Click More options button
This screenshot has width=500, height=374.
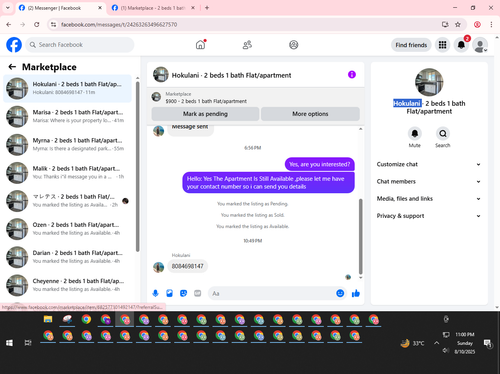pyautogui.click(x=310, y=114)
